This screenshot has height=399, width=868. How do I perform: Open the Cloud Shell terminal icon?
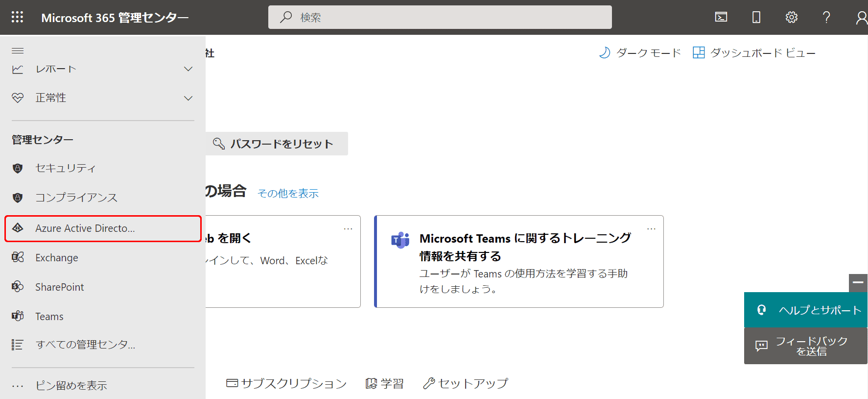pyautogui.click(x=721, y=17)
